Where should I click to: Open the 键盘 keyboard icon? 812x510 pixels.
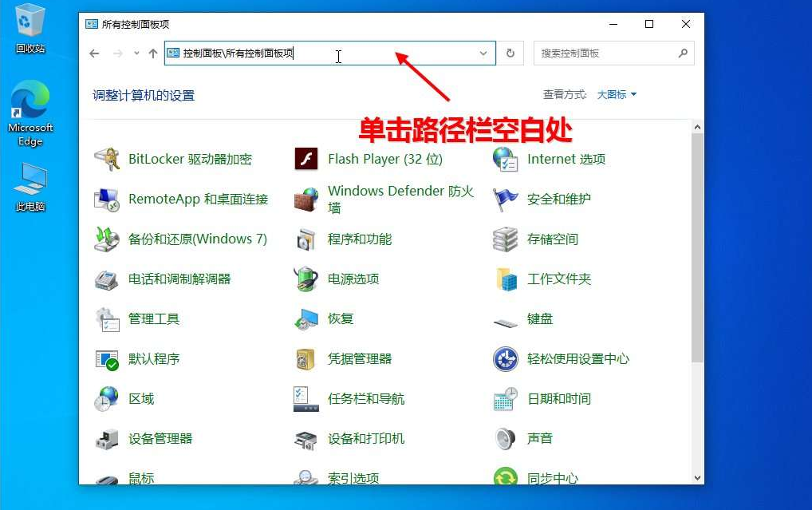(x=506, y=323)
